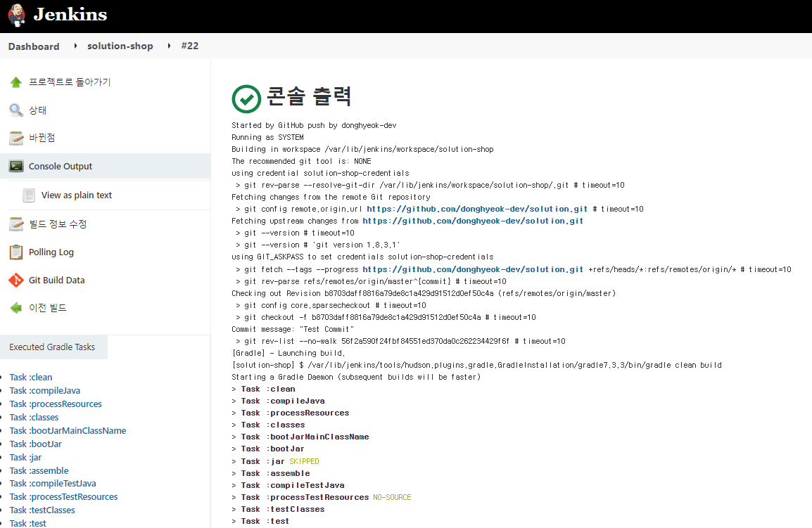This screenshot has height=528, width=812.
Task: Go to 이전 빌드 previous build
Action: (x=48, y=308)
